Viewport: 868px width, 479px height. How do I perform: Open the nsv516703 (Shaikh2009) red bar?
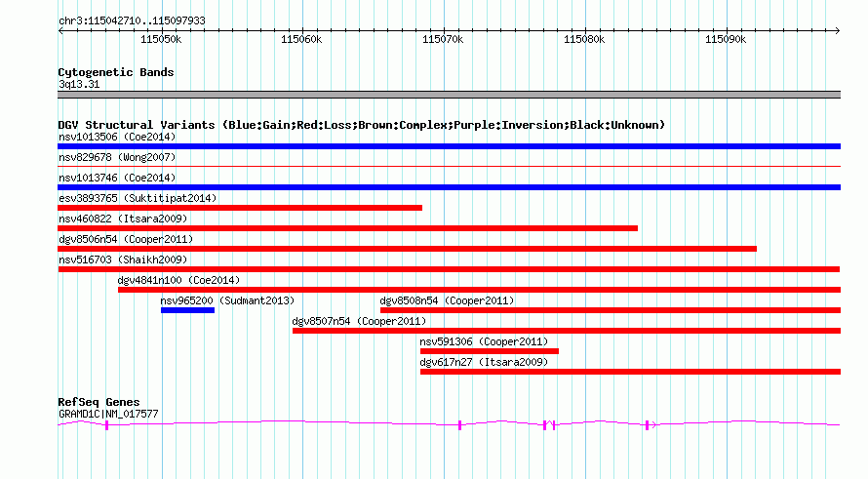pos(449,269)
